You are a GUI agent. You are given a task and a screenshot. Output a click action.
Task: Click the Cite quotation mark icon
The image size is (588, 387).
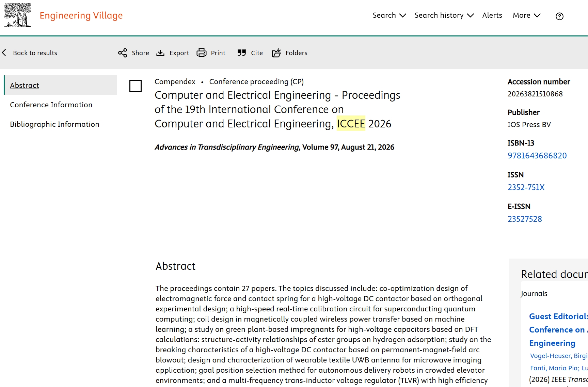point(242,53)
